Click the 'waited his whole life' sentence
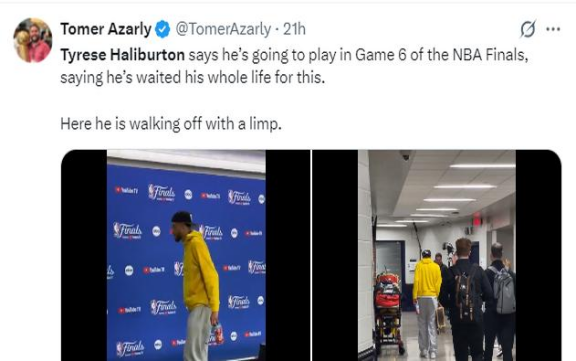The height and width of the screenshot is (361, 576). pos(192,78)
